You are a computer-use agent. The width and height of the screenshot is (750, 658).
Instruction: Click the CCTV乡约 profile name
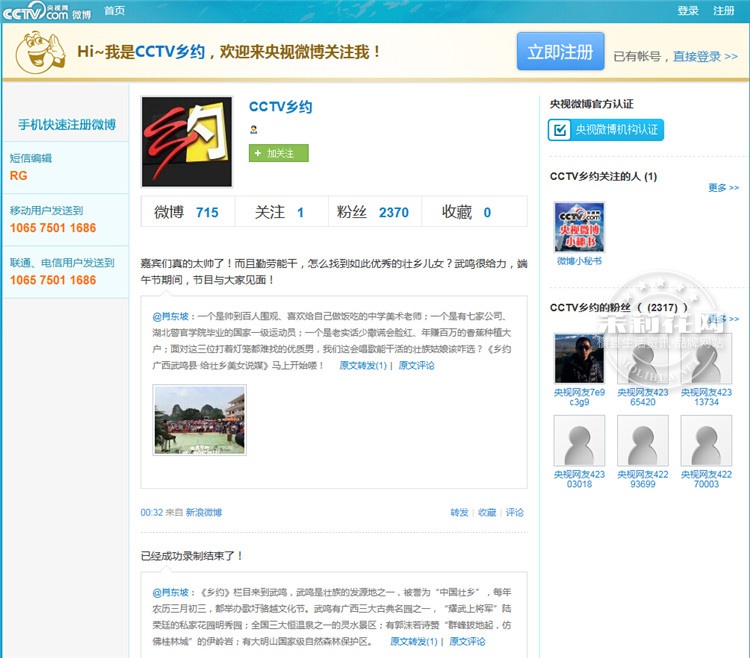click(x=281, y=107)
